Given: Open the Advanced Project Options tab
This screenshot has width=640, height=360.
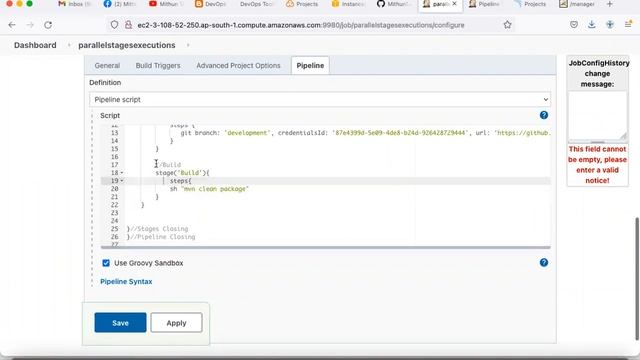Looking at the screenshot, I should [x=238, y=65].
